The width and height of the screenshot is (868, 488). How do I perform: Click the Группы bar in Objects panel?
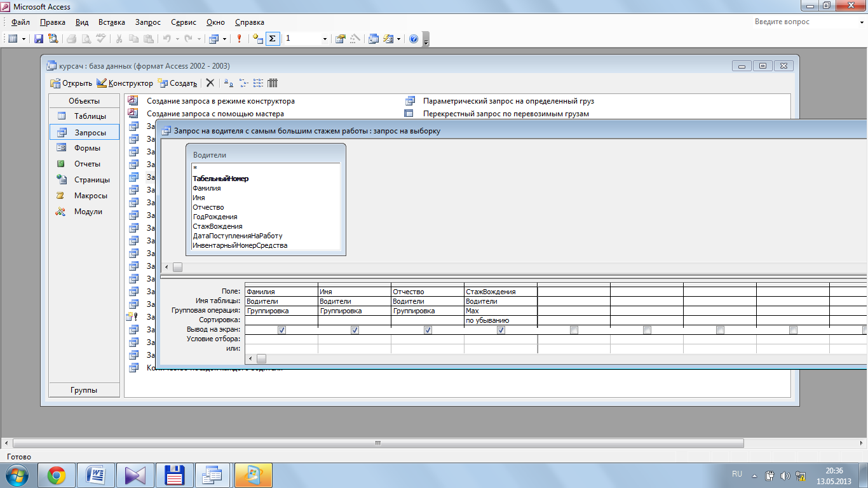point(85,391)
